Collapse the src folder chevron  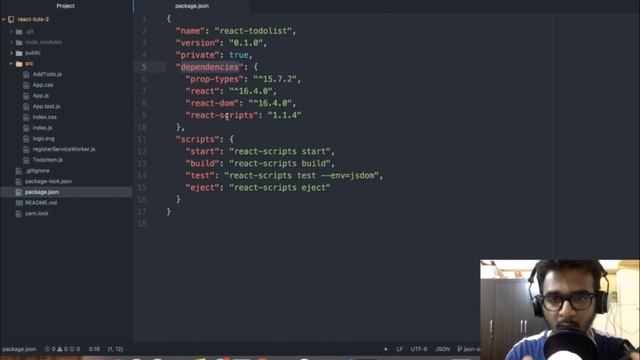coord(11,64)
